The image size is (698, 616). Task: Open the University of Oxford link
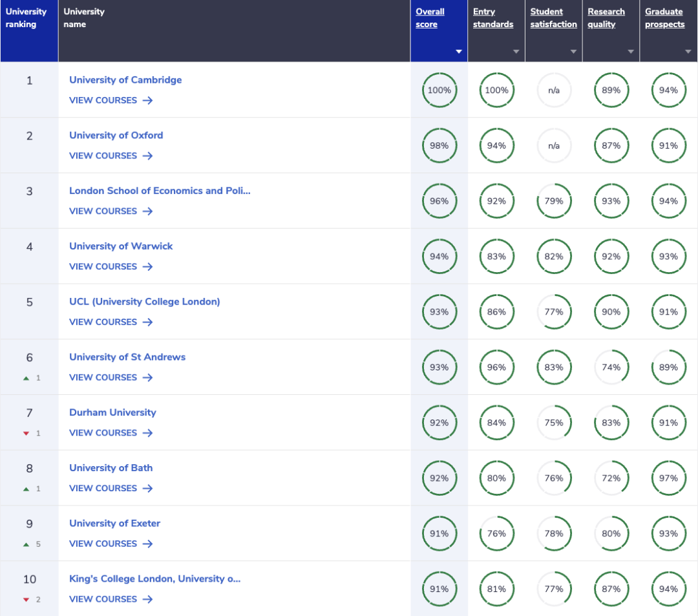[116, 135]
